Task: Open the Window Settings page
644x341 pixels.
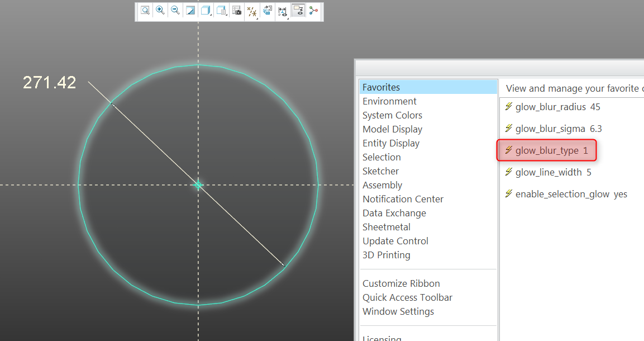Action: [x=398, y=311]
